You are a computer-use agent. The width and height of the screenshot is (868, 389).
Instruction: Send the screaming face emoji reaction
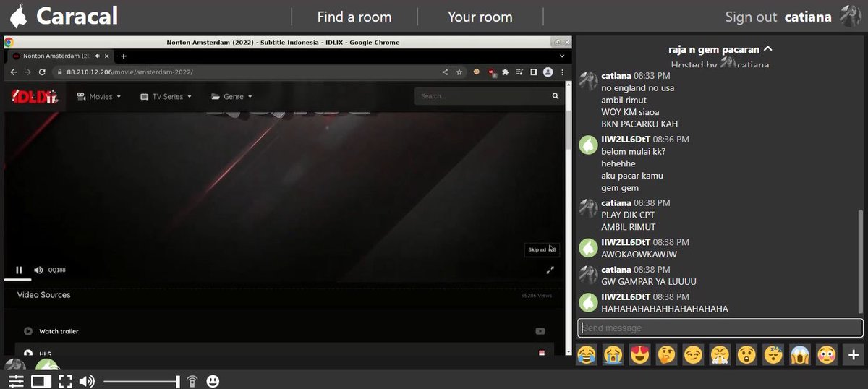click(800, 355)
